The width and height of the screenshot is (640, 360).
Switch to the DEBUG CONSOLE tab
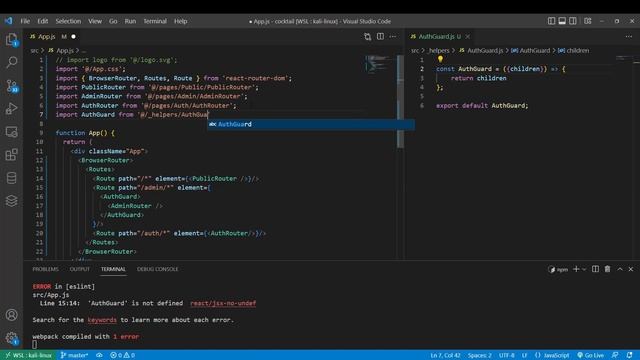click(158, 269)
